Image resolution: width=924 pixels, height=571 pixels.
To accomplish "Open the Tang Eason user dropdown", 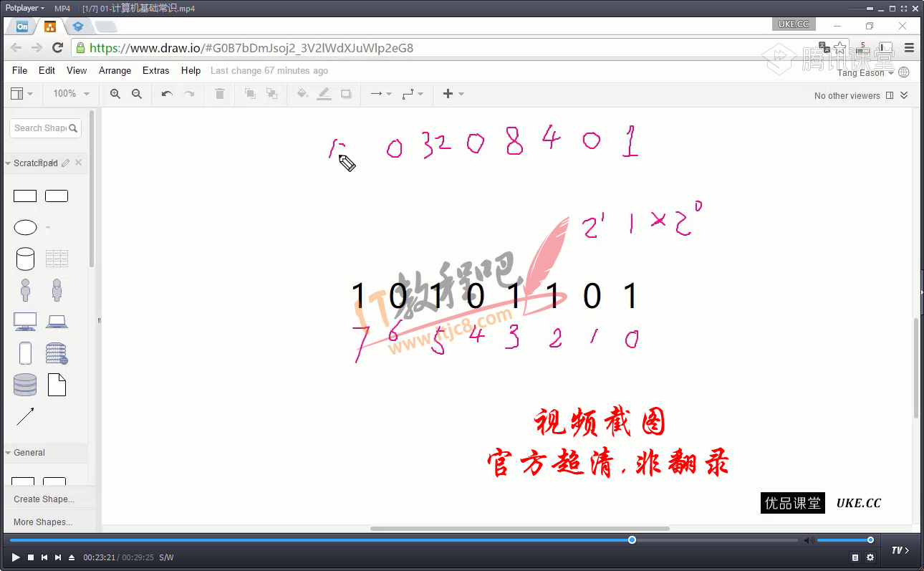I will (x=865, y=73).
